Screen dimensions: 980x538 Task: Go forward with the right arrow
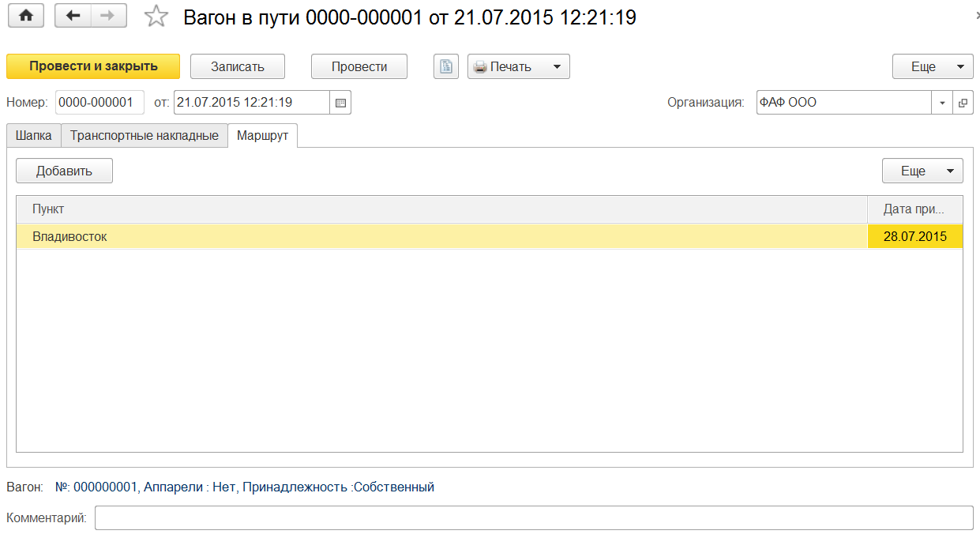108,16
